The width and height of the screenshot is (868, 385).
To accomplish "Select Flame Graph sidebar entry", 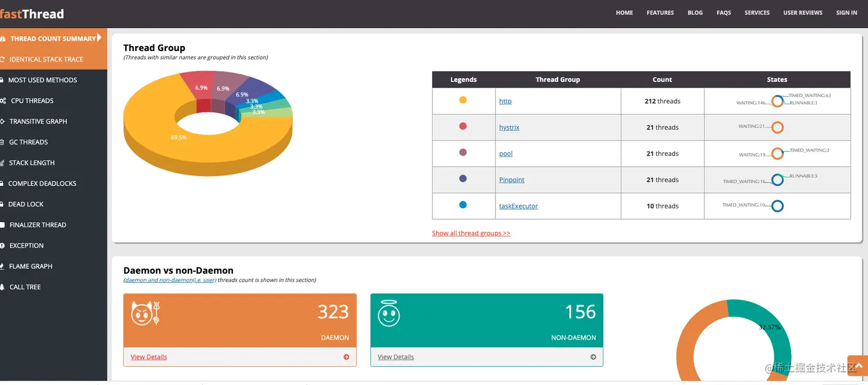I will point(30,266).
